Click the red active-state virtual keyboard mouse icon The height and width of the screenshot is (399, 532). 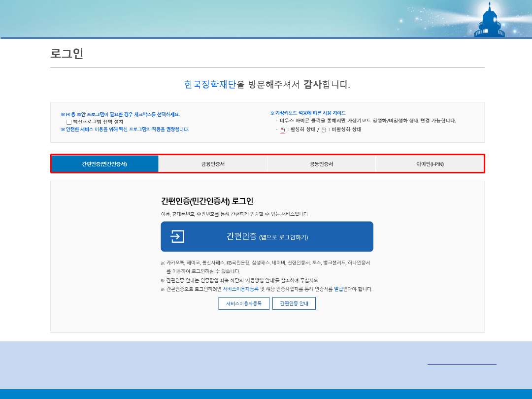283,130
